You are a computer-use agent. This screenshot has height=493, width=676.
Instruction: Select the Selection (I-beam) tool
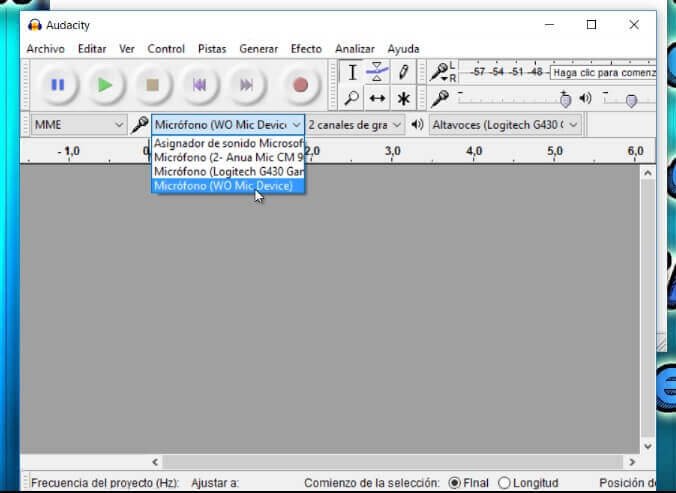(x=352, y=72)
